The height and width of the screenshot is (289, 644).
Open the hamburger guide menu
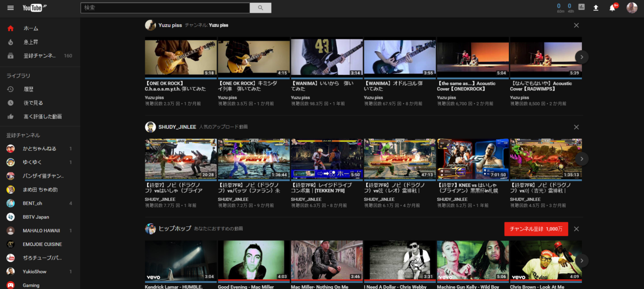tap(10, 8)
